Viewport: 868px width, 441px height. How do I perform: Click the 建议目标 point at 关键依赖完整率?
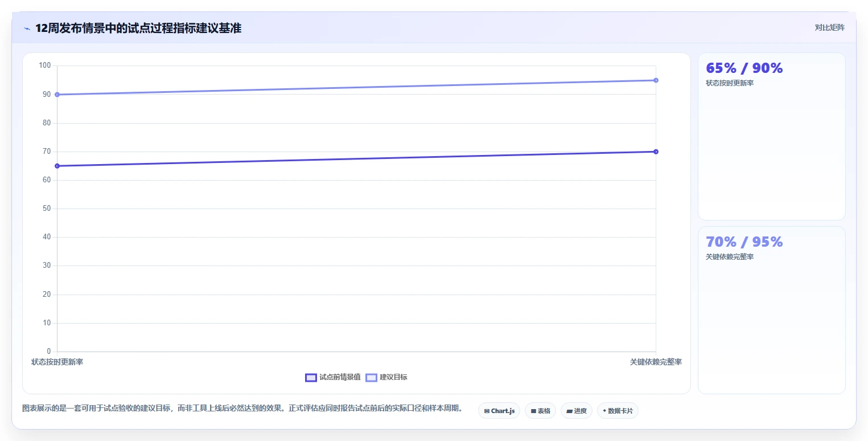tap(656, 80)
